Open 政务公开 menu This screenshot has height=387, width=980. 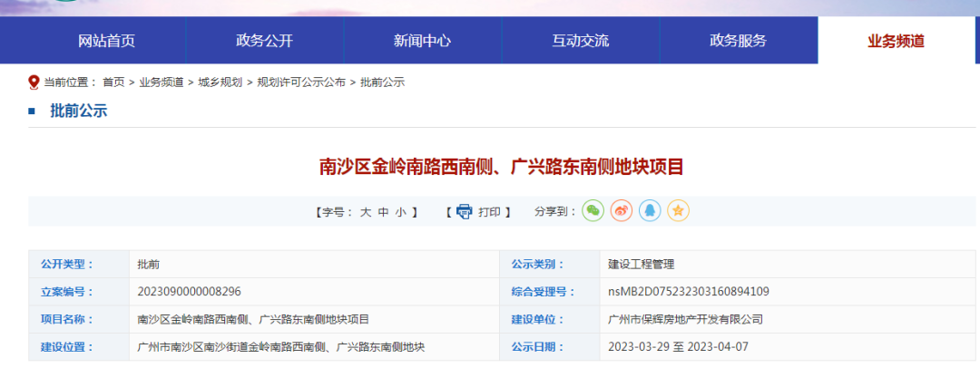[x=264, y=41]
